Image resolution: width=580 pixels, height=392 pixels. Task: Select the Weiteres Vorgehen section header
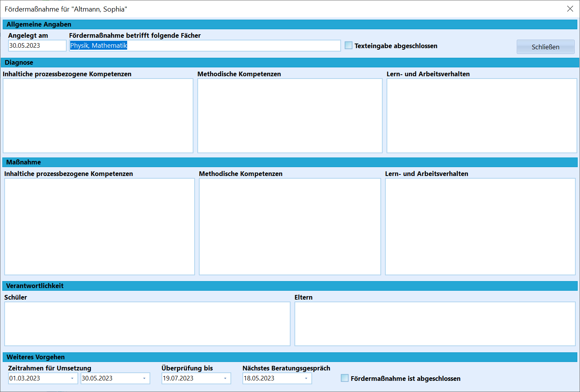click(x=290, y=357)
